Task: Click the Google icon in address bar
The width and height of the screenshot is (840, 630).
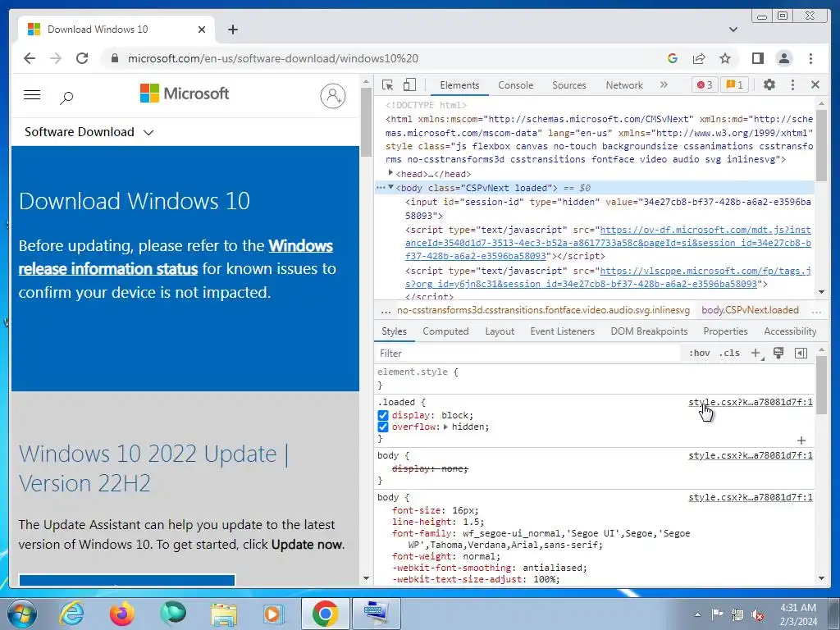Action: (673, 58)
